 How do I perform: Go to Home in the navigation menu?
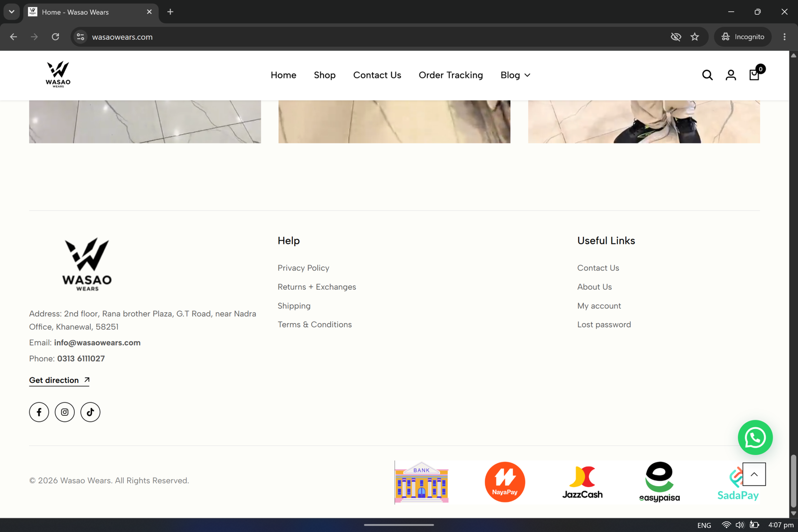click(283, 75)
